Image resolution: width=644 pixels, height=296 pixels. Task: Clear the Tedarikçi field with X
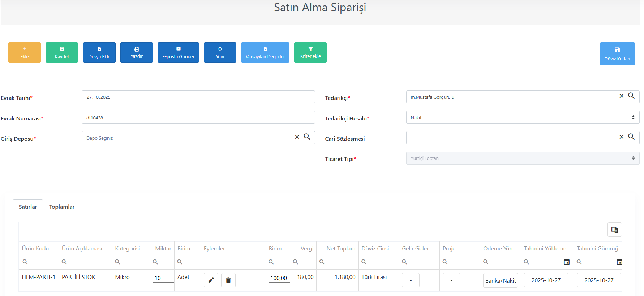[x=622, y=96]
